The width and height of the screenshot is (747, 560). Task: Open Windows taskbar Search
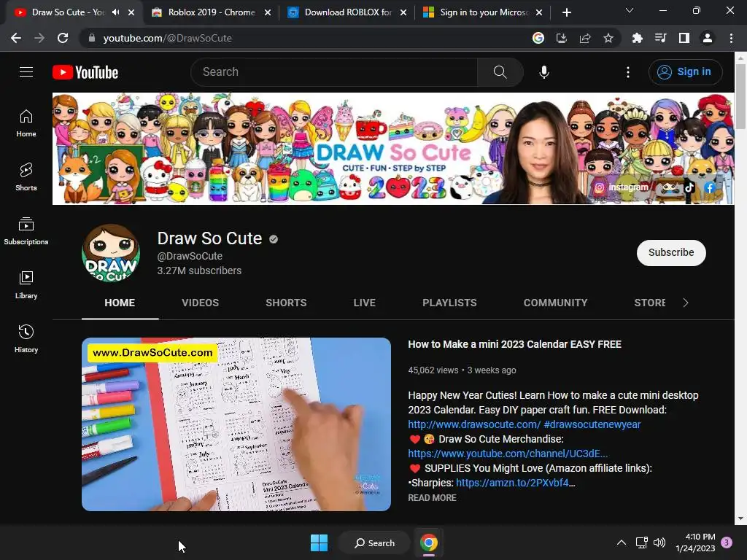click(x=374, y=542)
